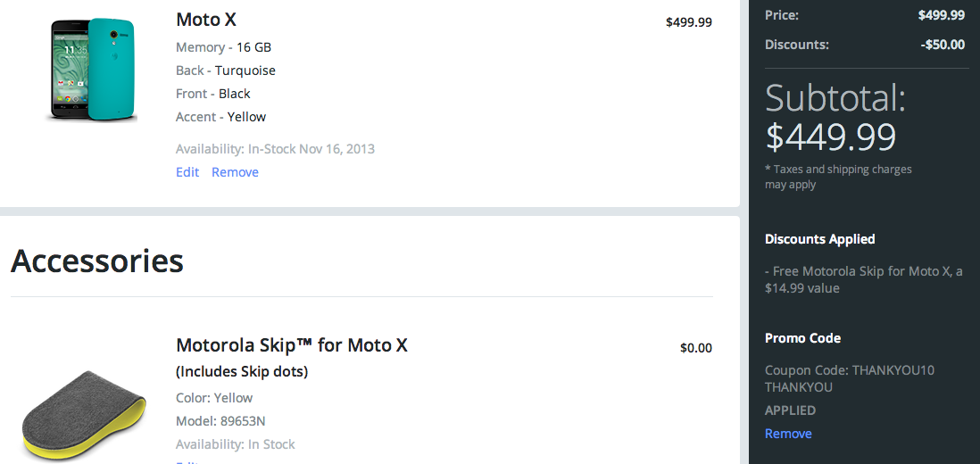Click the Subtotal $449.99 amount
980x464 pixels.
point(831,136)
